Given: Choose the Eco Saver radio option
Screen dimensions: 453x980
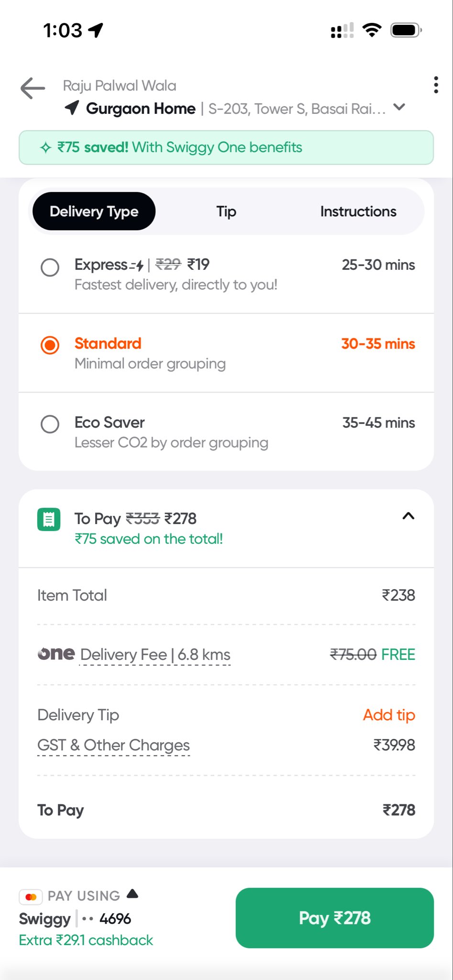Looking at the screenshot, I should coord(50,424).
